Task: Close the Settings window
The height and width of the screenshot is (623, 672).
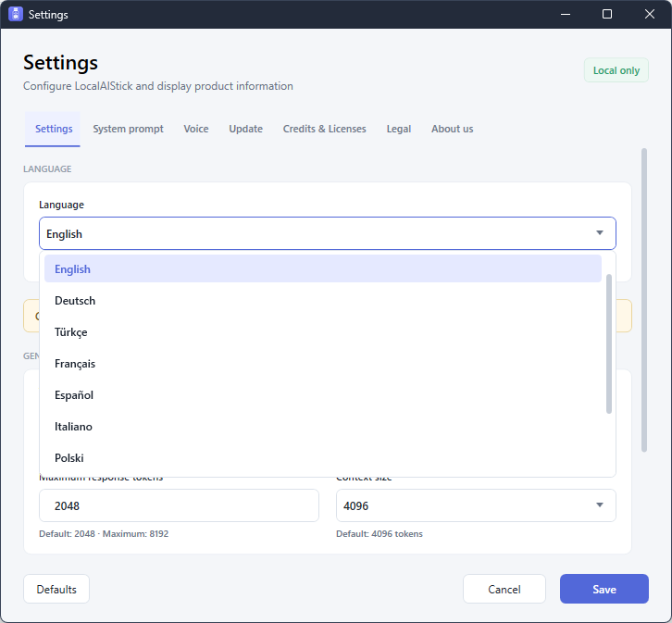Action: coord(649,14)
